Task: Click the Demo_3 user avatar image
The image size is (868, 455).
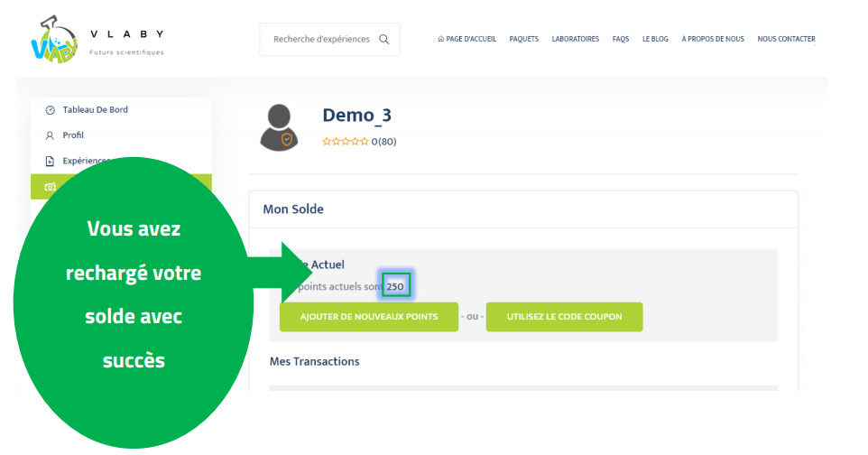Action: click(279, 127)
